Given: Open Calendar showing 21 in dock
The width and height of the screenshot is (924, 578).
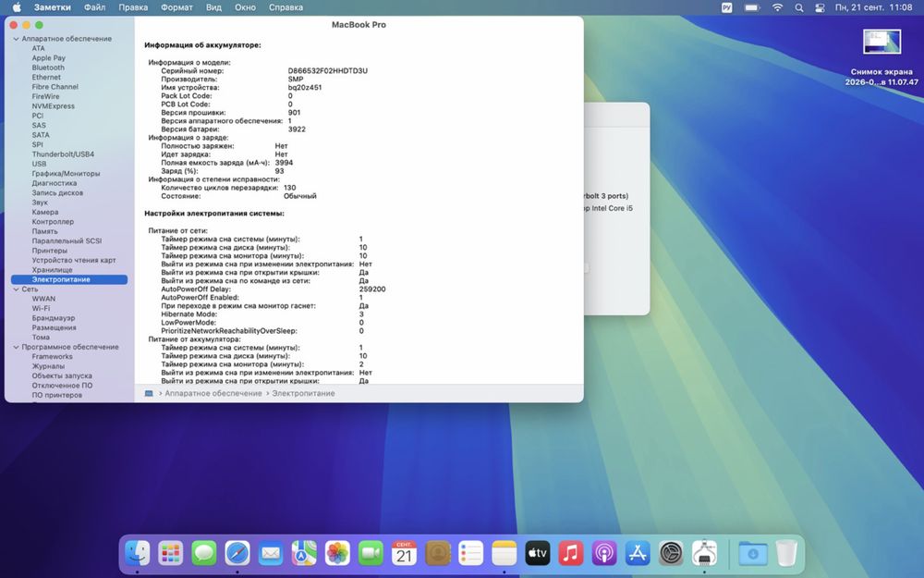Looking at the screenshot, I should 405,553.
